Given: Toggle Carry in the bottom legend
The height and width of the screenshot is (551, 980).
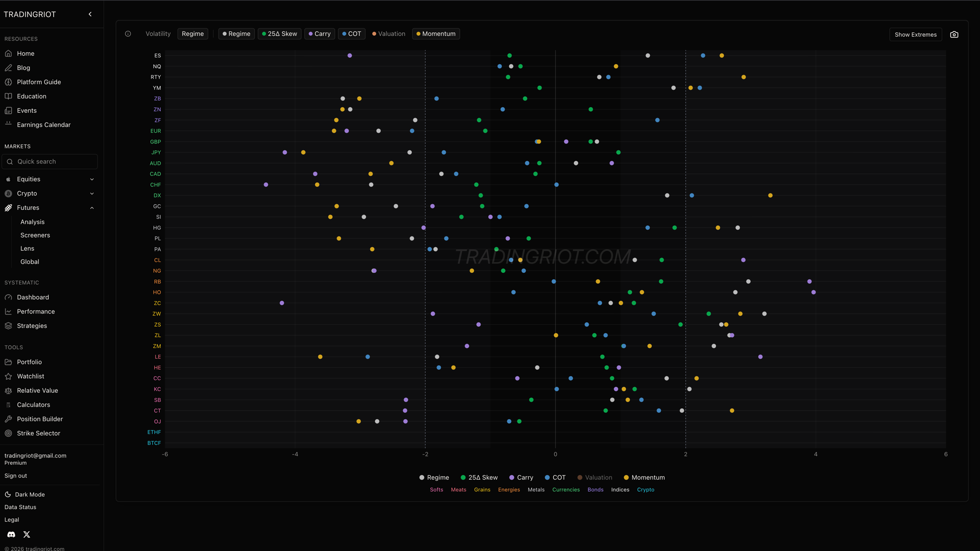Looking at the screenshot, I should click(521, 478).
